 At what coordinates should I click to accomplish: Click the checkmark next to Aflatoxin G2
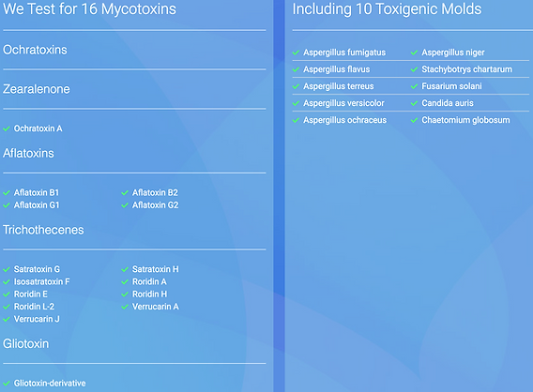tap(125, 205)
